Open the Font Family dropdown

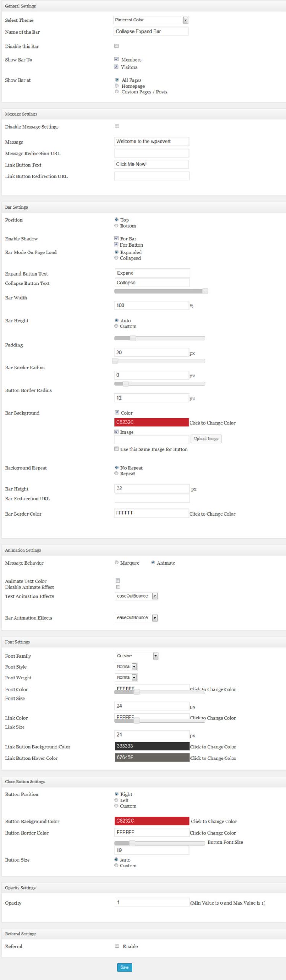tap(136, 656)
